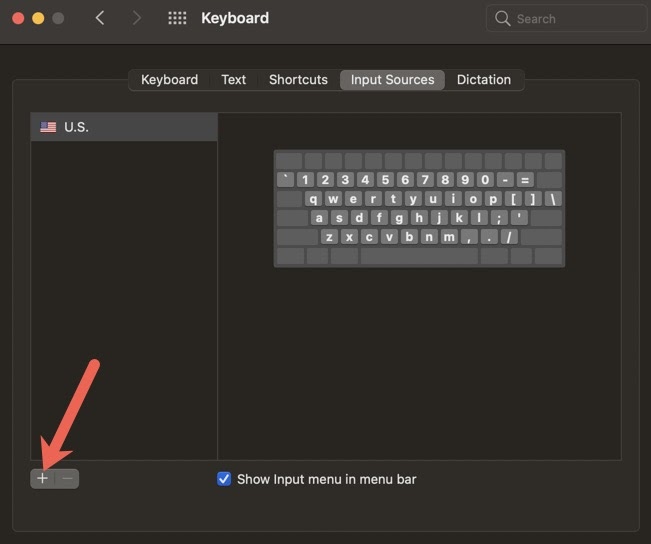Go back with the left chevron
Image resolution: width=651 pixels, height=544 pixels.
(100, 18)
